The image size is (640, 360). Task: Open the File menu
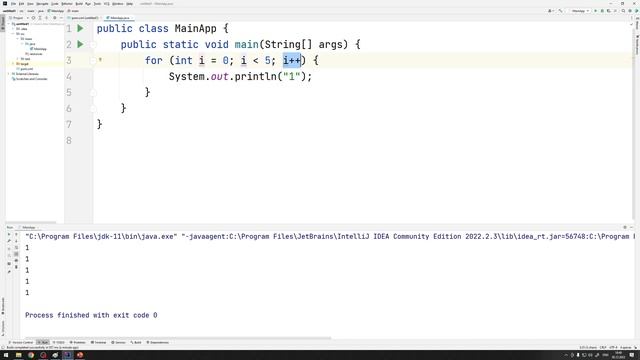(13, 4)
